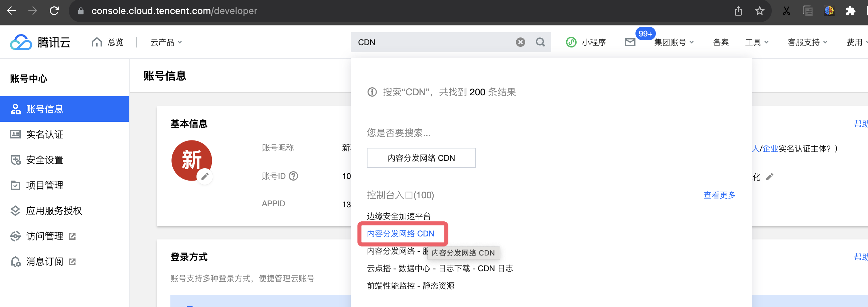The width and height of the screenshot is (868, 307).
Task: Run search with the magnifier icon
Action: coord(540,42)
